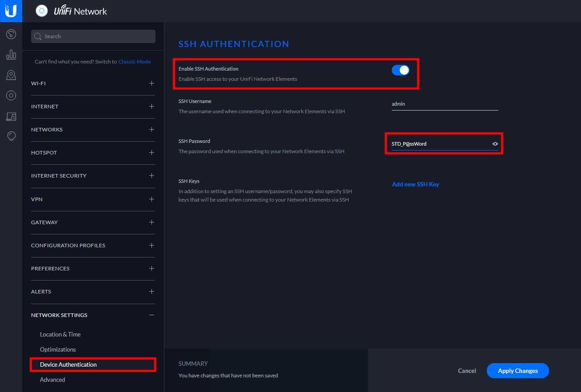The height and width of the screenshot is (392, 581).
Task: Open the Dashboard speedometer icon
Action: click(x=11, y=34)
